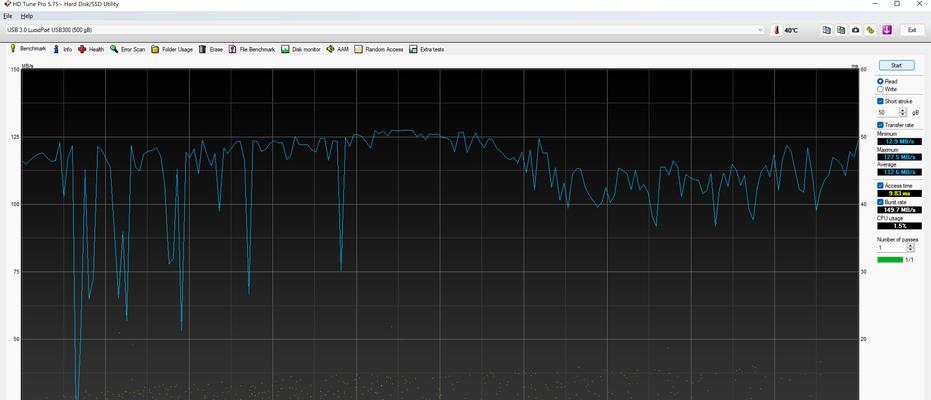Click the purple download arrow icon

tap(886, 30)
